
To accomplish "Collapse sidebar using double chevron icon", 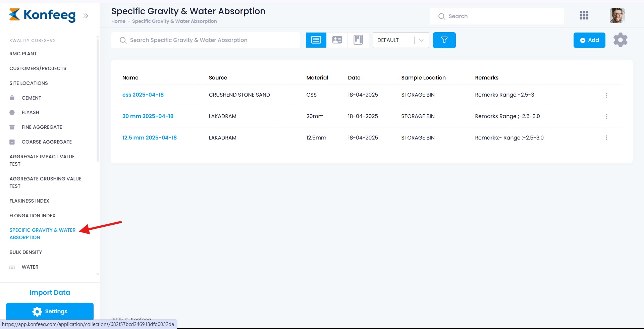I will click(x=86, y=15).
